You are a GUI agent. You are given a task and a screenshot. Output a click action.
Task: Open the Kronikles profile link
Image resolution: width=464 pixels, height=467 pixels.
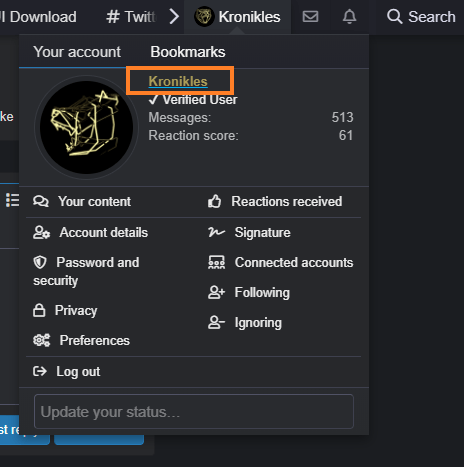pyautogui.click(x=178, y=81)
